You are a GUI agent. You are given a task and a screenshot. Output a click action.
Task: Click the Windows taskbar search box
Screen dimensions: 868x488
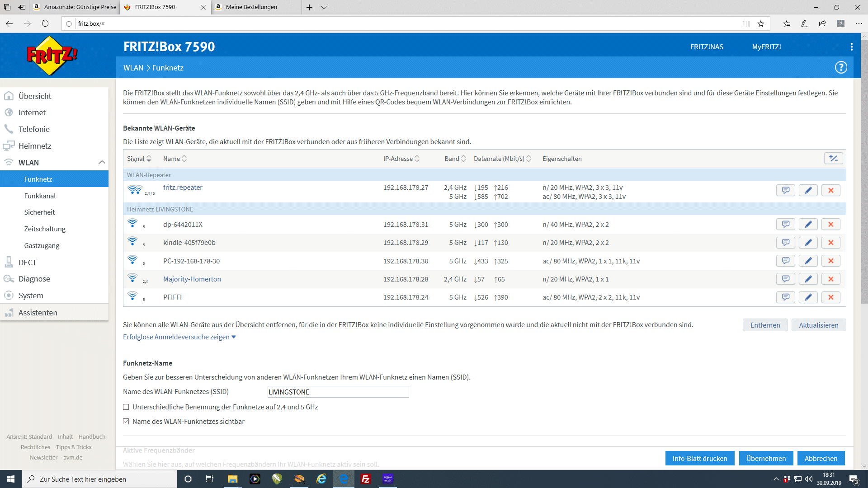(x=99, y=479)
